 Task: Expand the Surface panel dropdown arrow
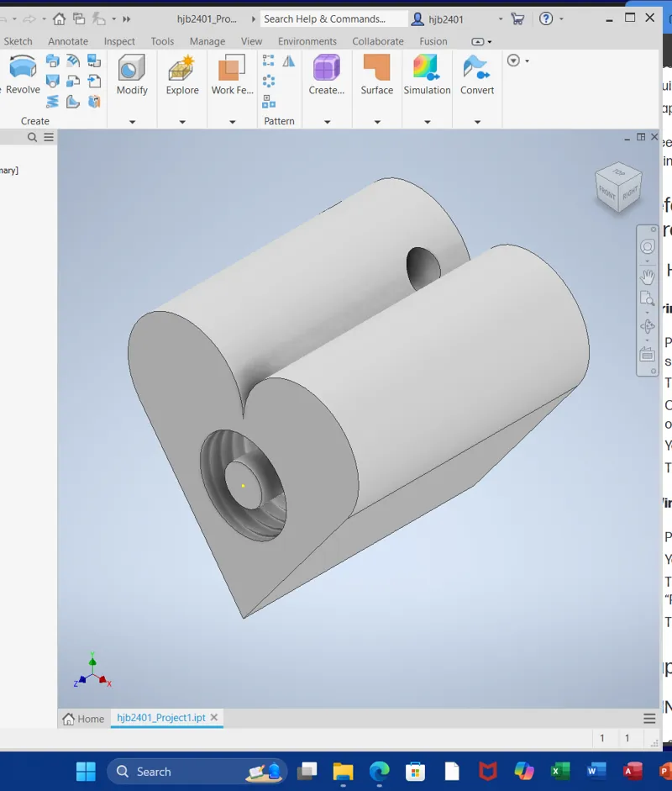pyautogui.click(x=377, y=122)
